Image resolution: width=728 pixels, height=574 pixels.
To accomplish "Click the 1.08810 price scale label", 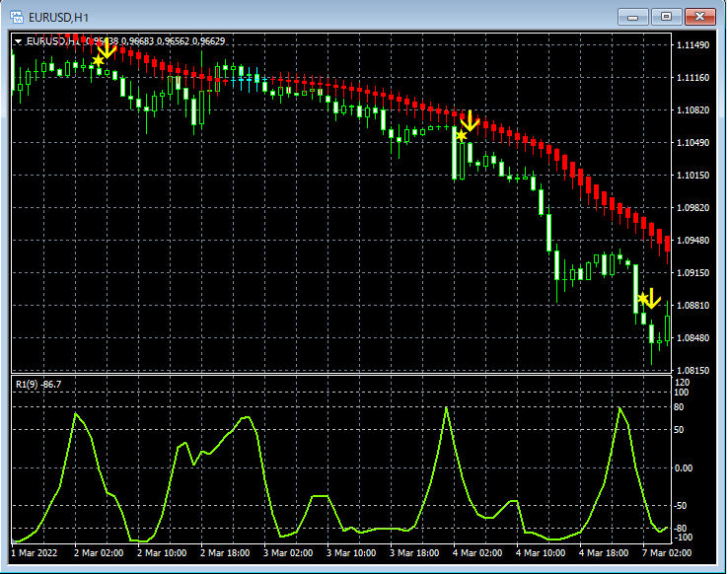I will click(692, 306).
